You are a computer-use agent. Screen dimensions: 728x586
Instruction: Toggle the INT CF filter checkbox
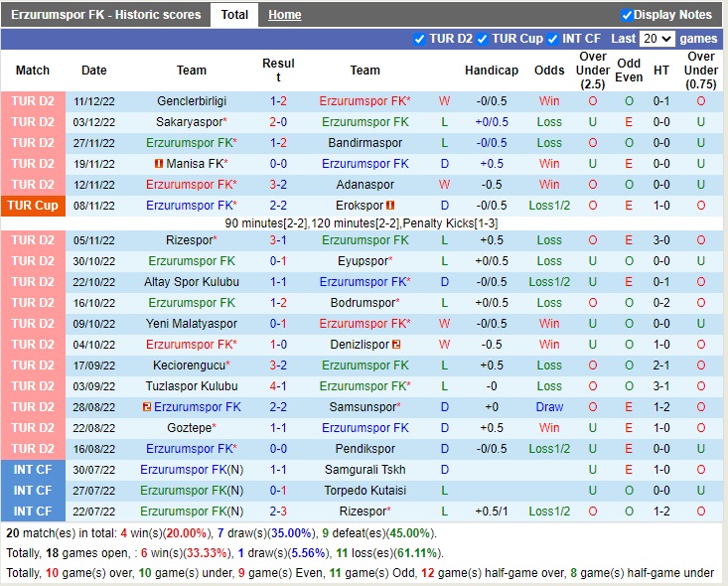tap(552, 39)
